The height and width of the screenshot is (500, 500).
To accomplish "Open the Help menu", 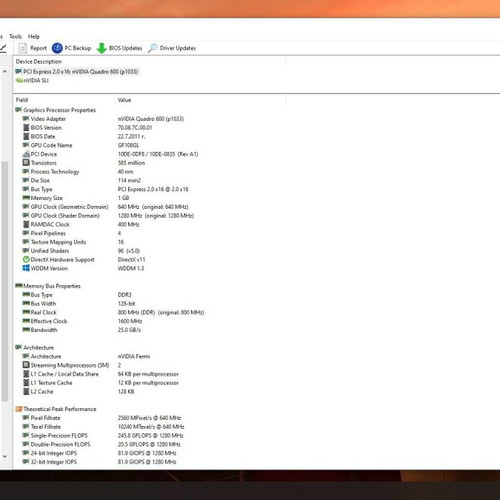I will click(x=34, y=36).
